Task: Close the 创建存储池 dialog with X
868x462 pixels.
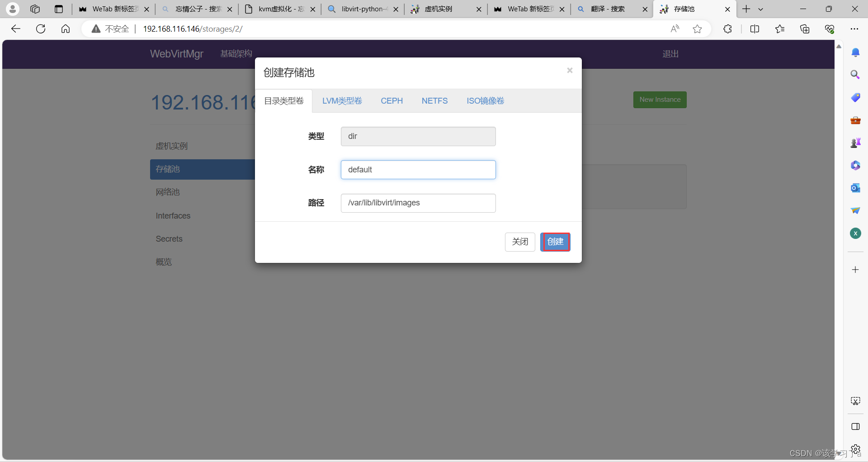Action: (x=570, y=70)
